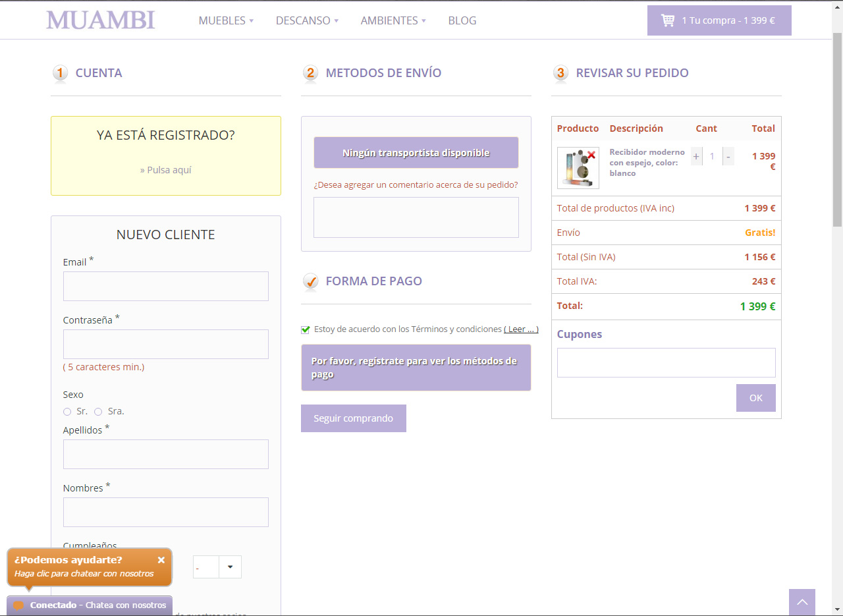Open the Conectado chat bar

pos(90,605)
